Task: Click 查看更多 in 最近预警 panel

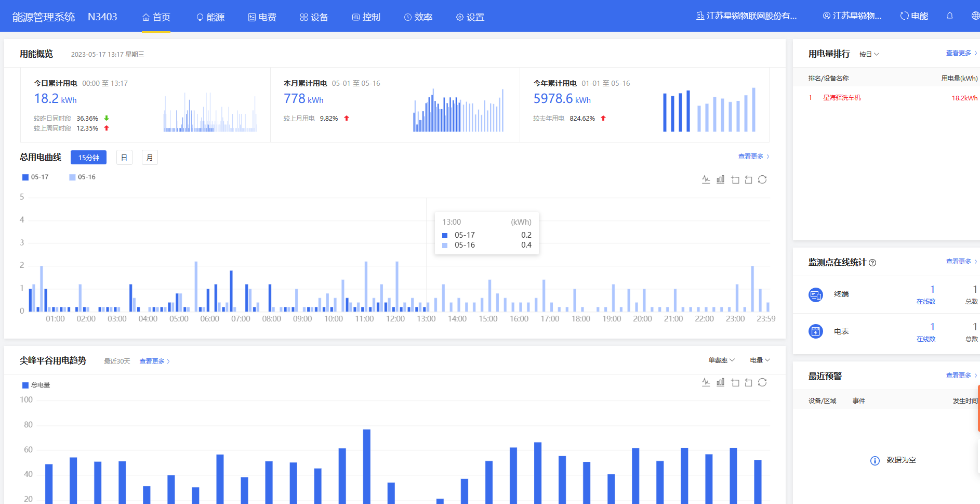Action: tap(961, 376)
